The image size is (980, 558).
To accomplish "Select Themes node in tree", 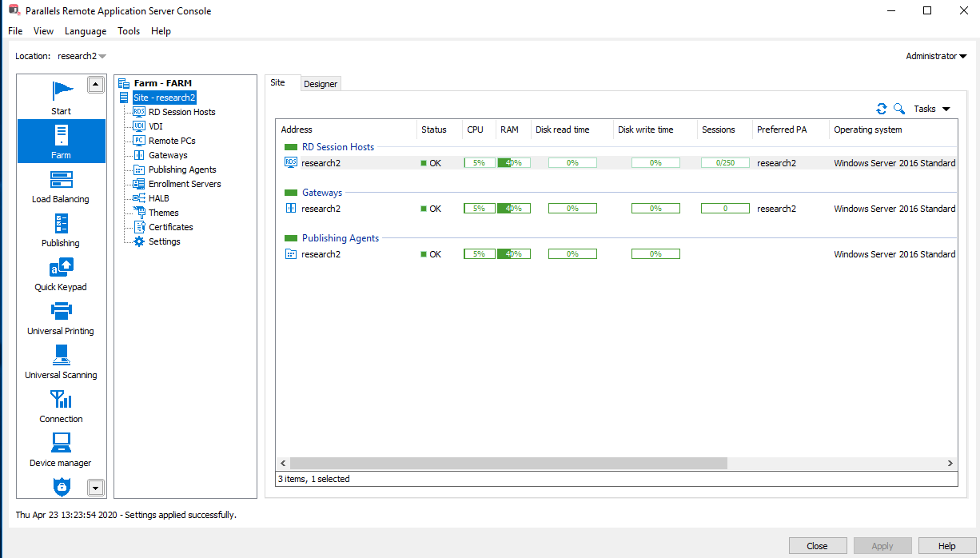I will (x=163, y=213).
